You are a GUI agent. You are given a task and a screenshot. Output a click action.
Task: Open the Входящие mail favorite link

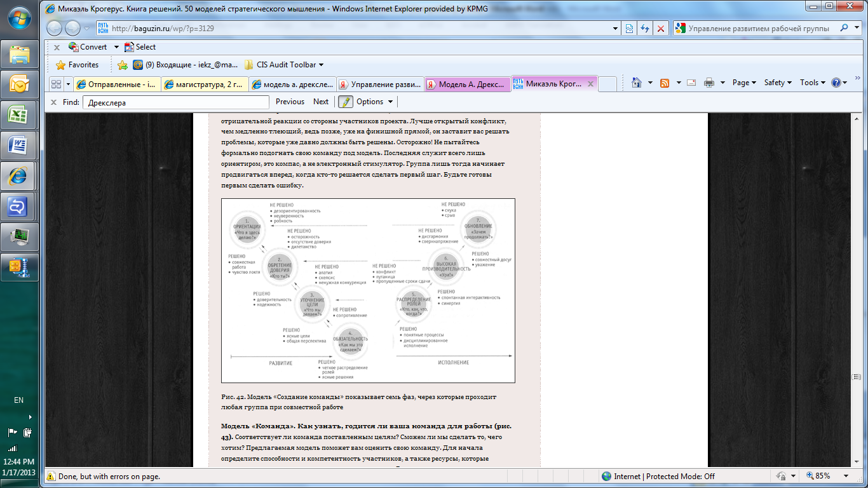(186, 65)
